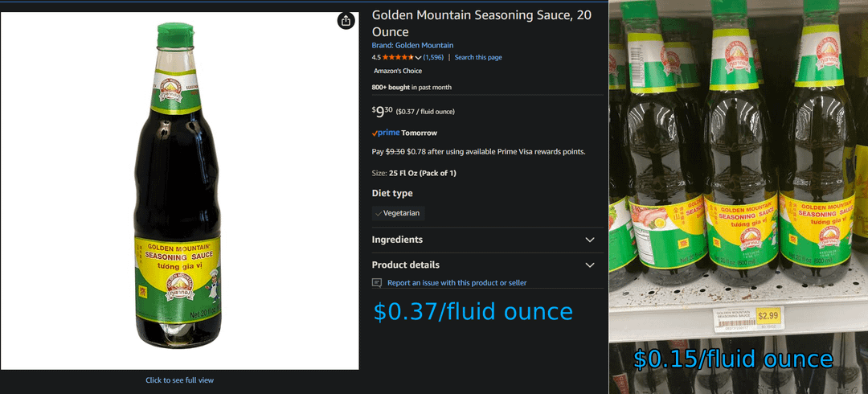Viewport: 868px width, 394px height.
Task: Open the star rating popover chevron
Action: click(418, 58)
